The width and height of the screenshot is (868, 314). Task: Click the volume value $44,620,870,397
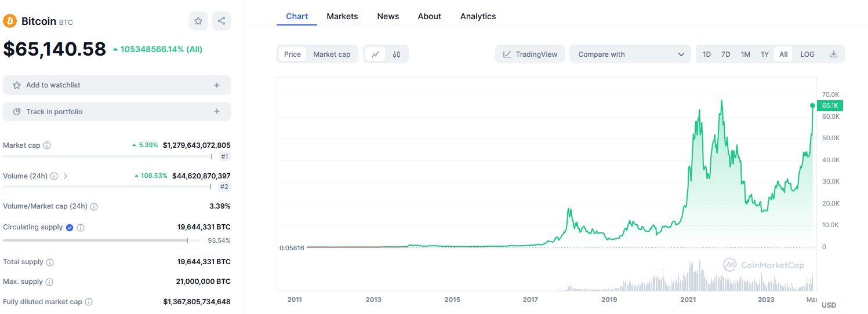(x=201, y=176)
